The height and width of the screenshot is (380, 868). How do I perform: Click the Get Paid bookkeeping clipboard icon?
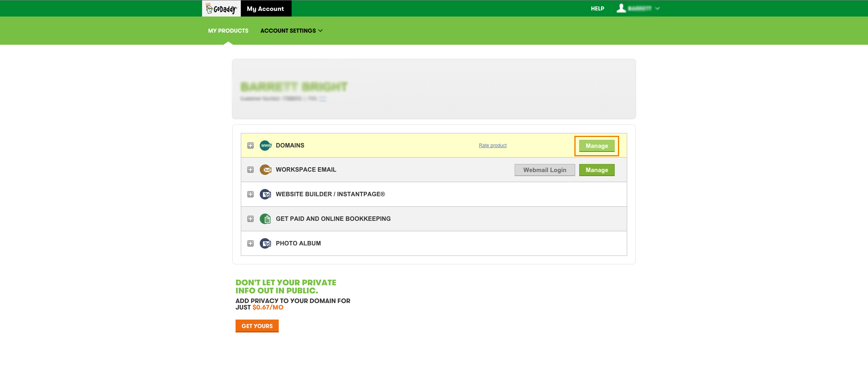(265, 219)
